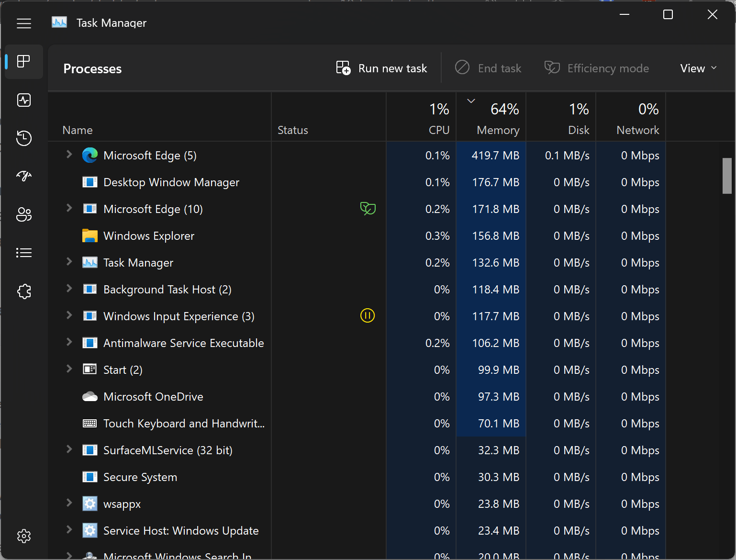Sort by the Disk column header
Viewport: 736px width, 560px height.
[561, 117]
